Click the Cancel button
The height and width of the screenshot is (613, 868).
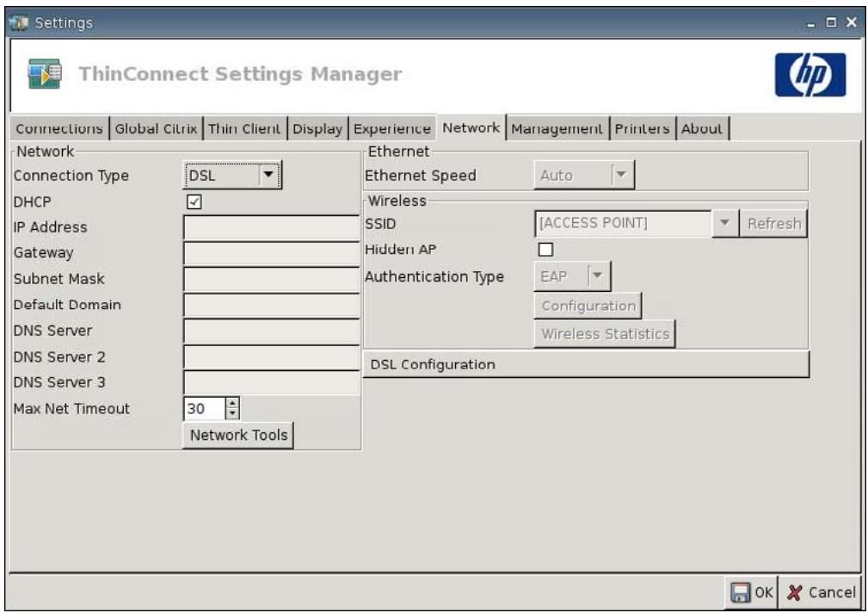coord(821,592)
